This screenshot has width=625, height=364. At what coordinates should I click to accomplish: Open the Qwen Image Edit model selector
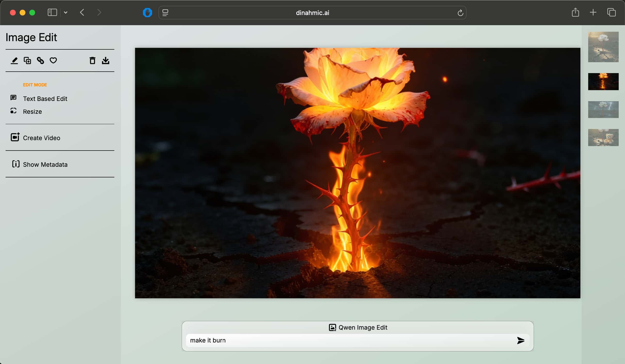358,327
